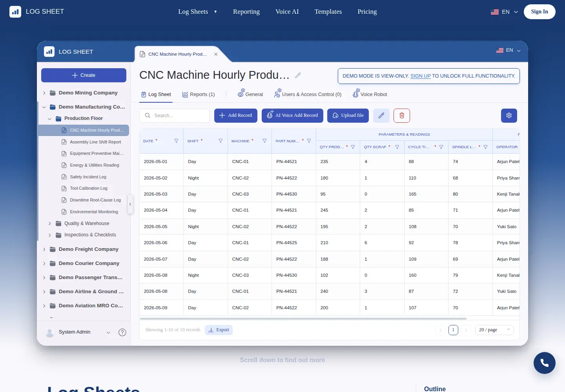Expand Demo Mining Company folder

[44, 93]
